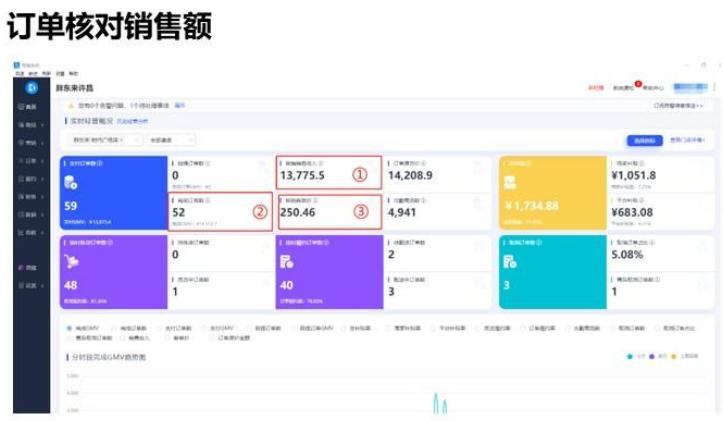Screen dimensions: 723x421
Task: Open the store selector dropdown in the filter bar
Action: point(105,140)
